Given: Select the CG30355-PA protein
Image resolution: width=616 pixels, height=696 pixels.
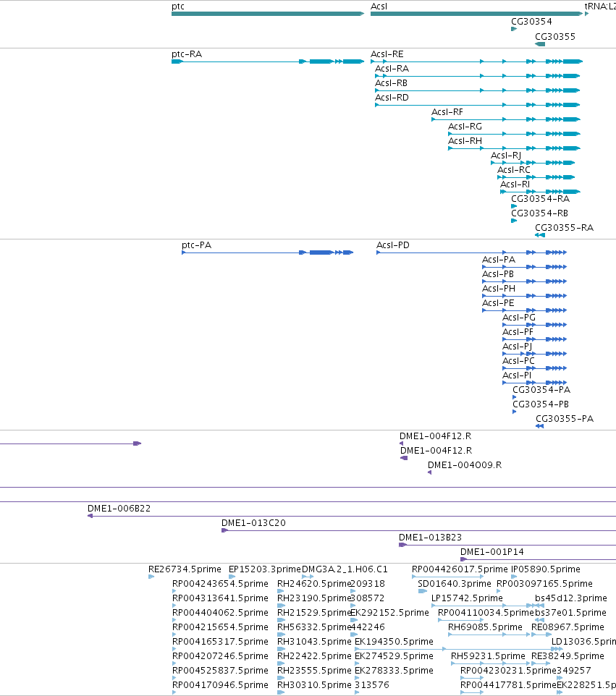Looking at the screenshot, I should coord(539,426).
